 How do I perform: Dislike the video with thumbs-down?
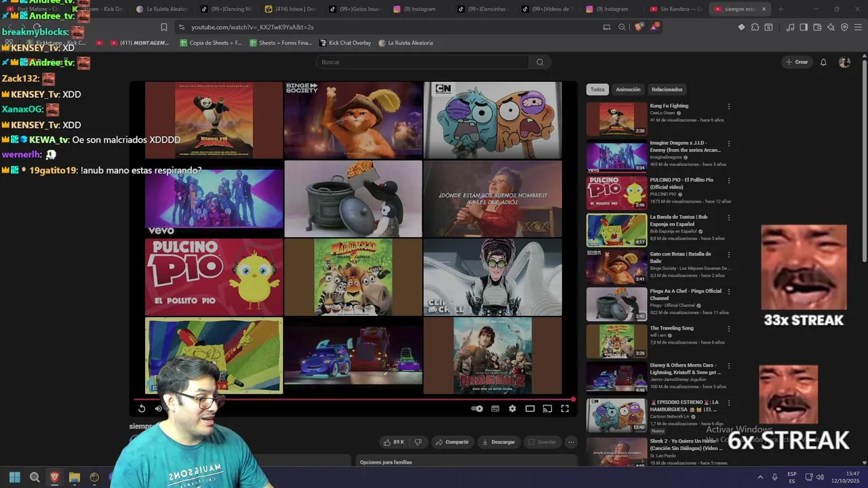coord(418,442)
